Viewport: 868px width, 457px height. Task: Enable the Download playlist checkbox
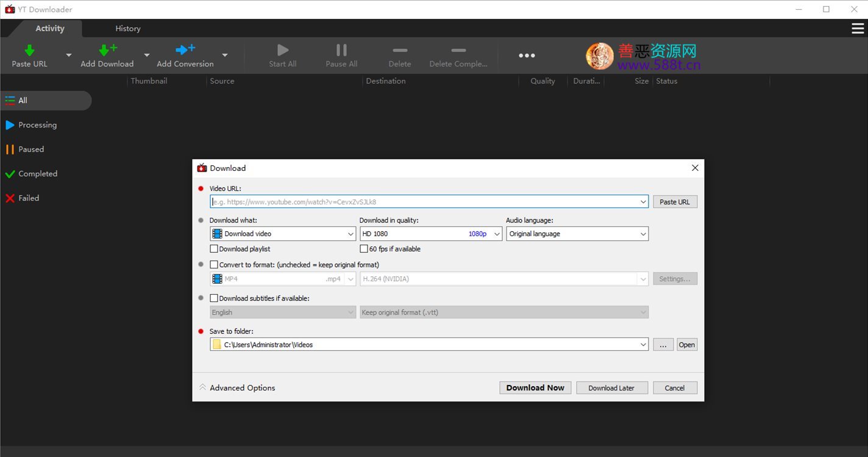pos(214,248)
